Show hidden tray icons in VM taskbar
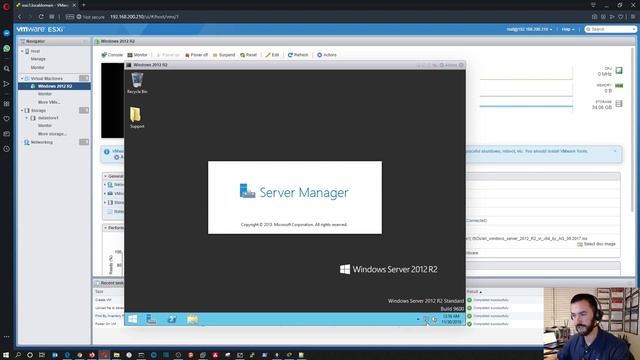Image resolution: width=640 pixels, height=360 pixels. point(418,319)
